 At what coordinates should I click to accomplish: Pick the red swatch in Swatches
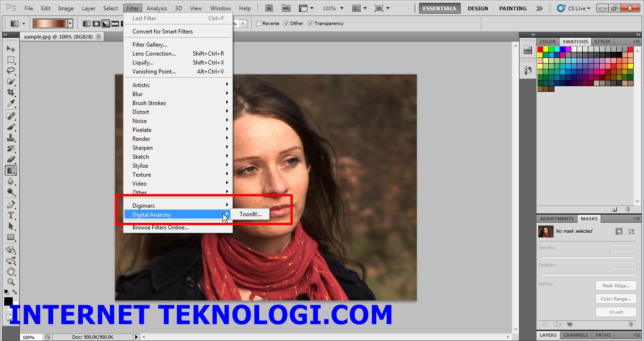[x=540, y=49]
